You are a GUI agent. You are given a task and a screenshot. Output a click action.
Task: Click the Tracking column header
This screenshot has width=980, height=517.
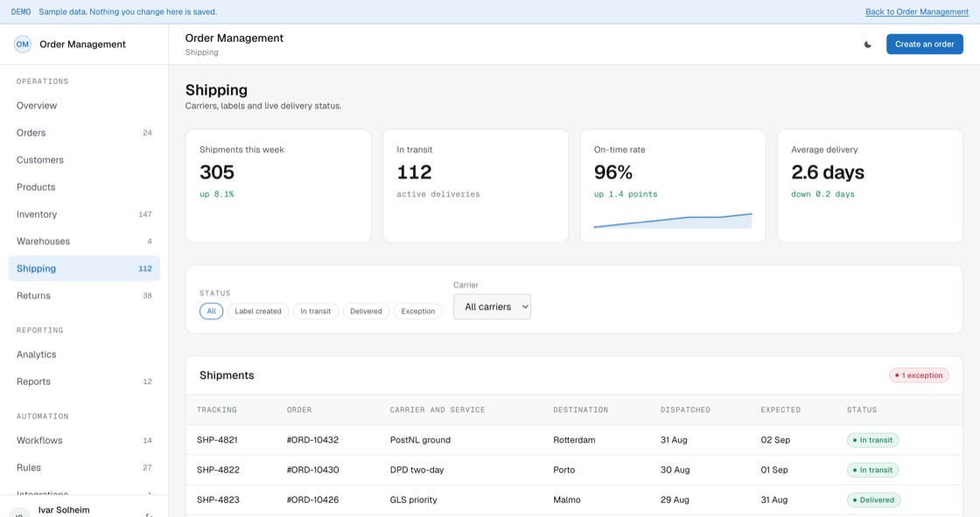216,410
